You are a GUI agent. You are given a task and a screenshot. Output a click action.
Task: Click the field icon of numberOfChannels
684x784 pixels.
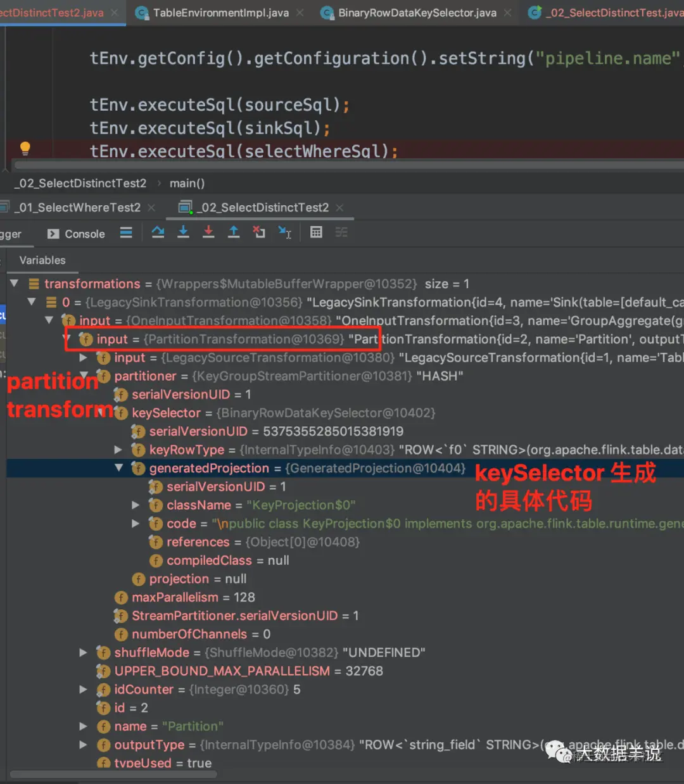[121, 634]
